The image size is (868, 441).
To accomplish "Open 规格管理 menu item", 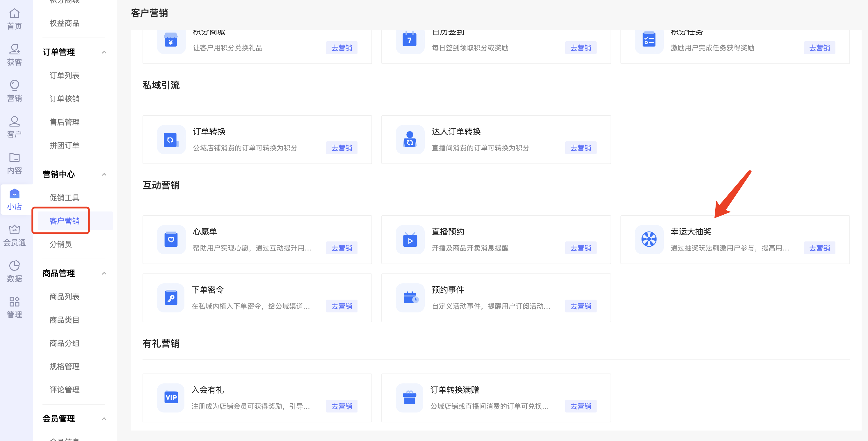I will coord(64,366).
